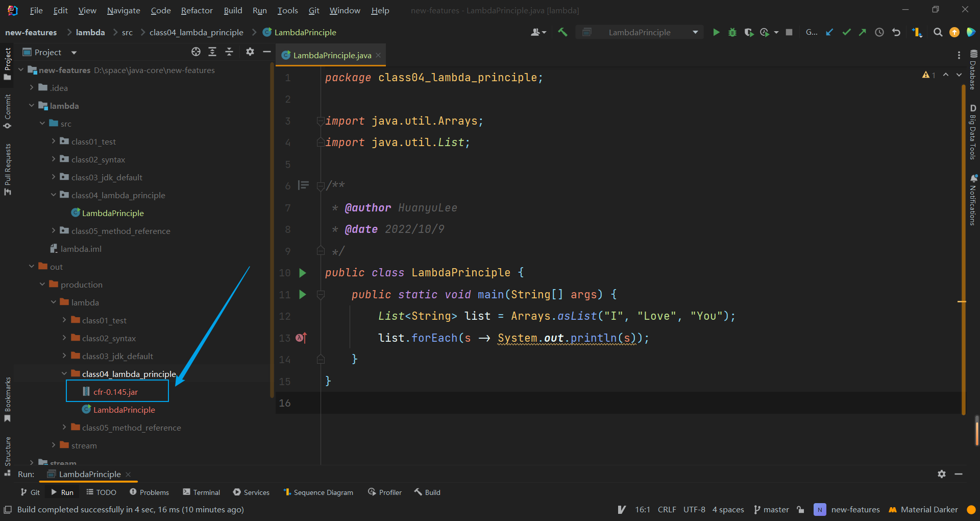Image resolution: width=980 pixels, height=521 pixels.
Task: Toggle Big Data Tools window
Action: click(973, 132)
